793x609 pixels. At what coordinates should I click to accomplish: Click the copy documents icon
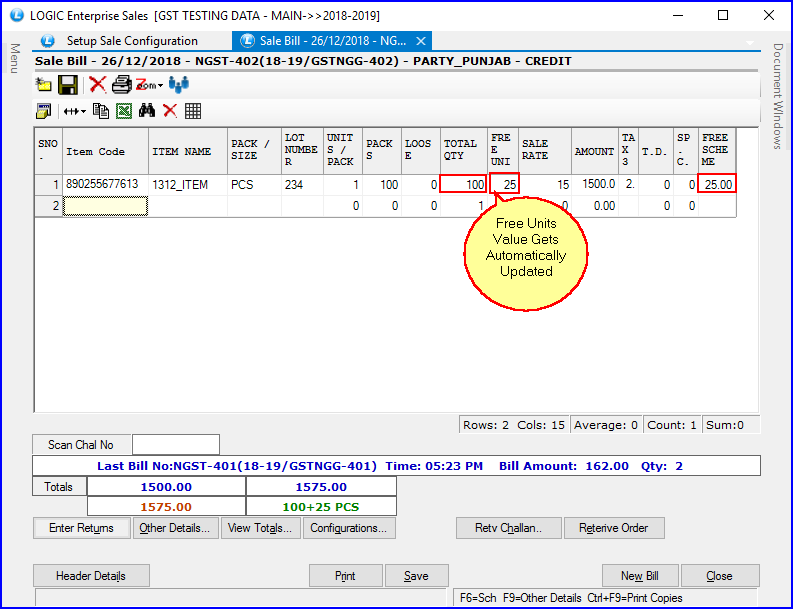101,111
